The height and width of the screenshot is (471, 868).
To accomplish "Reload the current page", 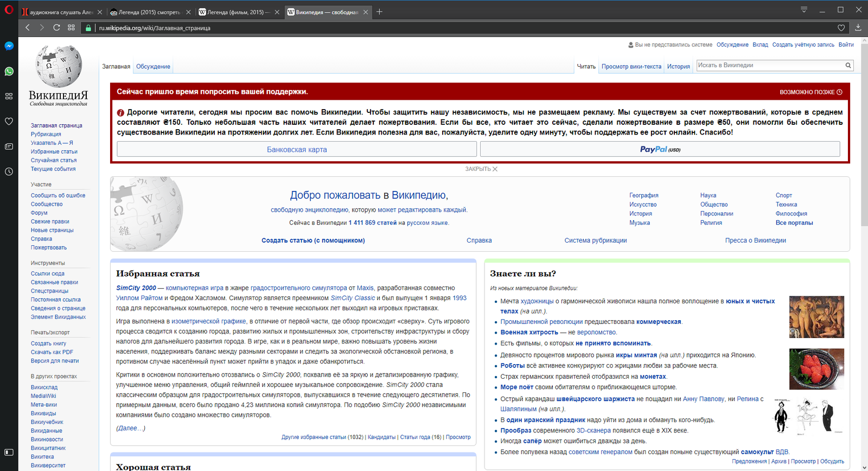I will (56, 27).
